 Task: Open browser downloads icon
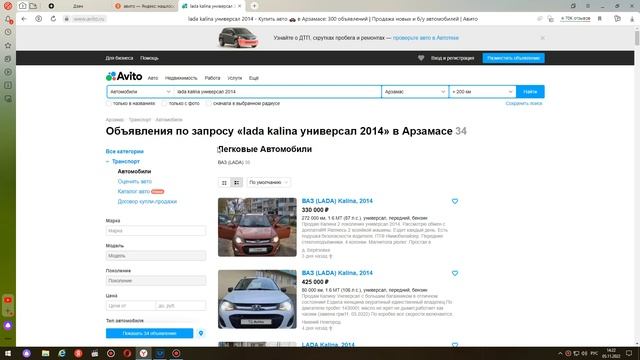[632, 19]
